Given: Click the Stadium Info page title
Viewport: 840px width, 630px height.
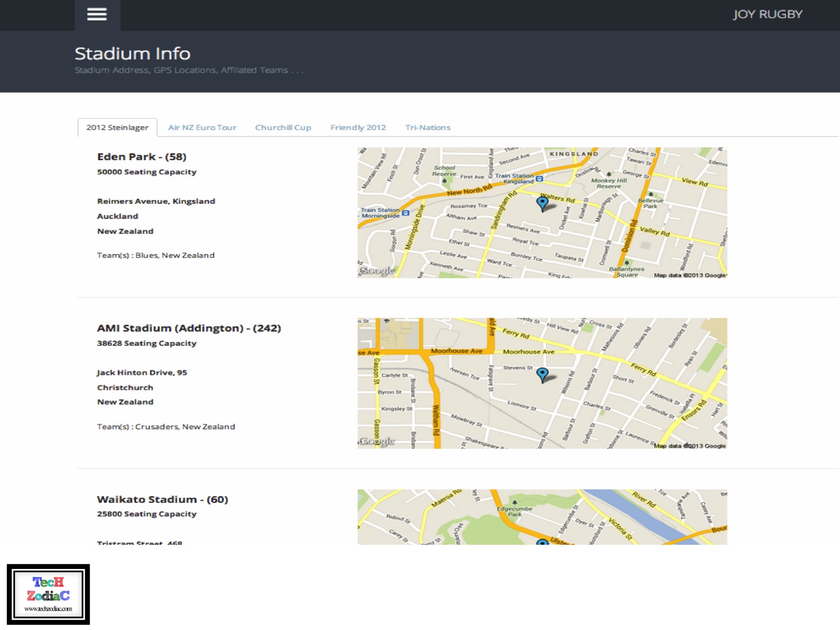Looking at the screenshot, I should coord(133,53).
